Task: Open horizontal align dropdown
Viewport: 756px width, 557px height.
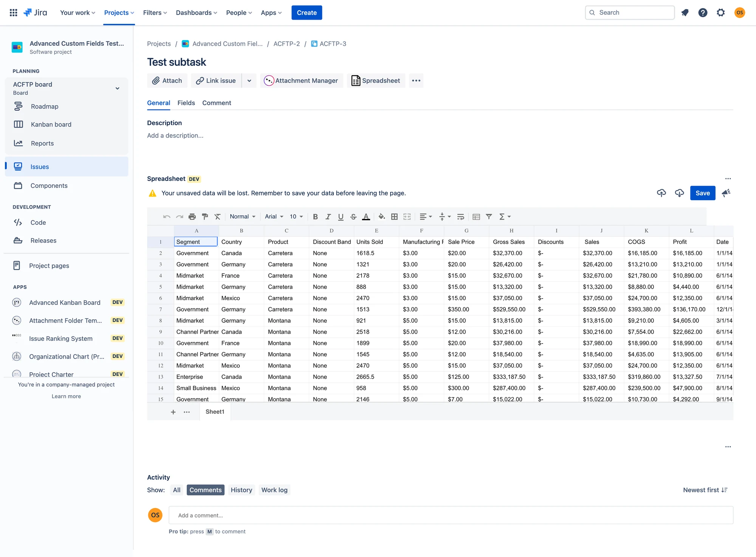Action: [426, 217]
